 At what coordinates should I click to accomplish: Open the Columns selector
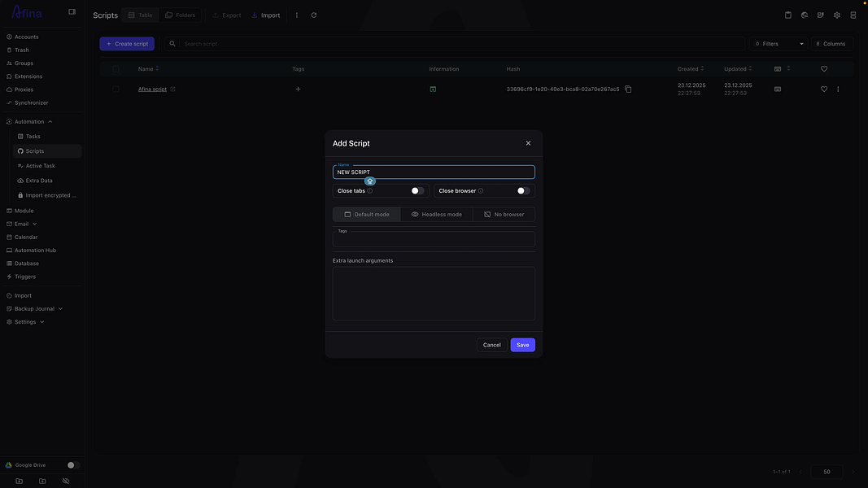click(x=832, y=44)
